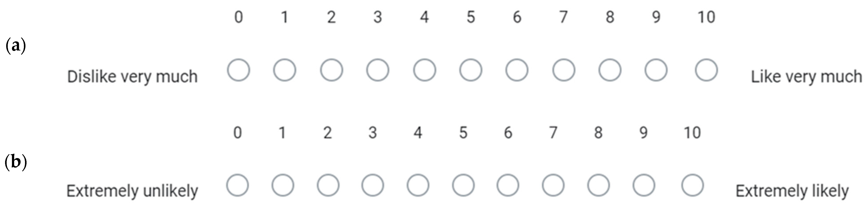Select rating 1 on the liking scale
This screenshot has width=868, height=211.
285,70
